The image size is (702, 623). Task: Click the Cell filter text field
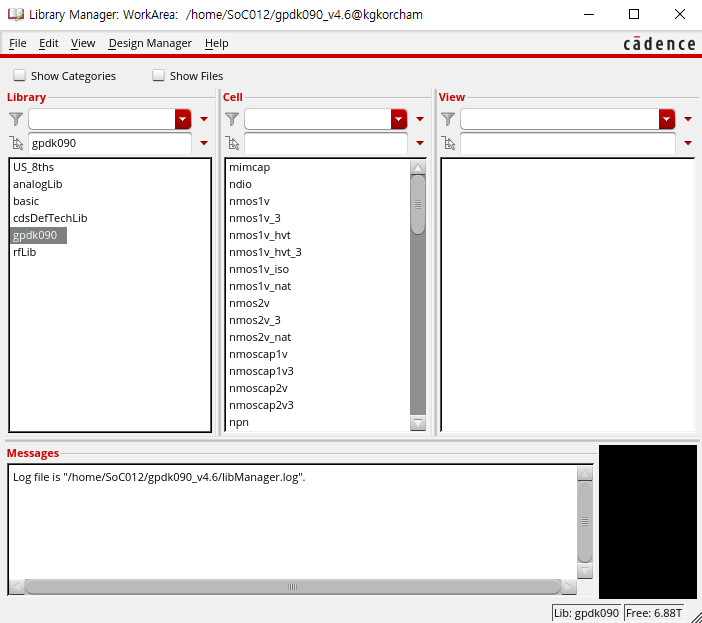coord(317,119)
